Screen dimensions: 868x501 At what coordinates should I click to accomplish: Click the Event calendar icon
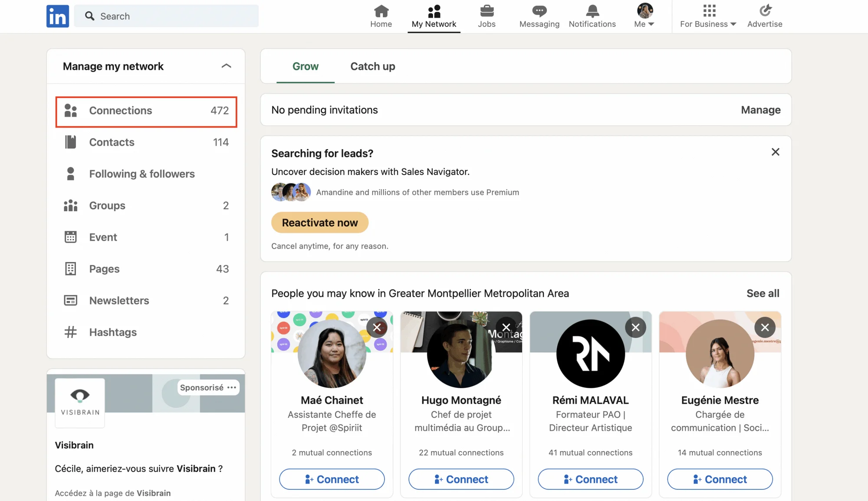pos(70,237)
